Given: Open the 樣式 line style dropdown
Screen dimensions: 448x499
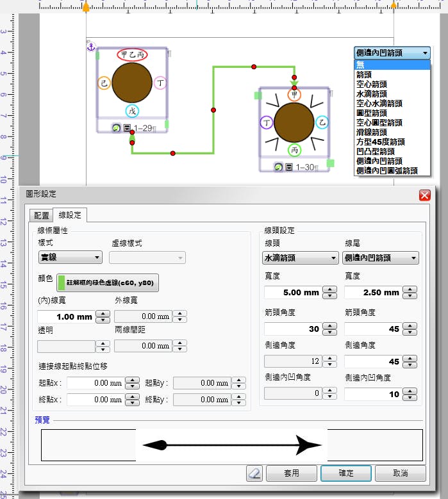Looking at the screenshot, I should tap(70, 258).
